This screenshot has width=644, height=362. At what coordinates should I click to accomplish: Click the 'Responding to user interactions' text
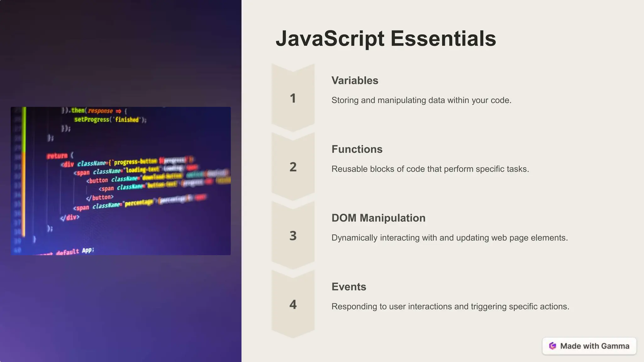click(x=450, y=307)
